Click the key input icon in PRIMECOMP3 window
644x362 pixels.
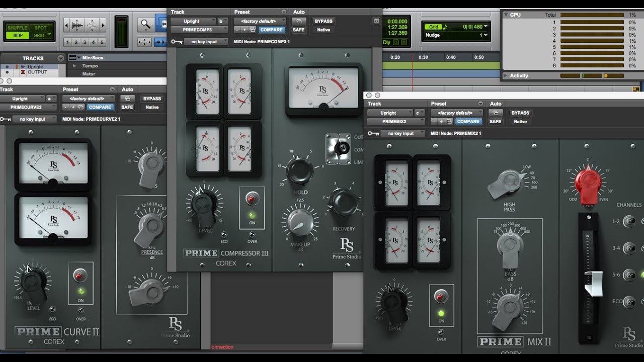click(176, 42)
